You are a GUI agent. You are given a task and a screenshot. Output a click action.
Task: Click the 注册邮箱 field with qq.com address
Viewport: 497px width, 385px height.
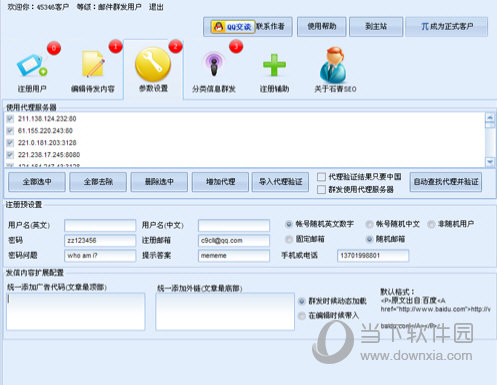(234, 240)
